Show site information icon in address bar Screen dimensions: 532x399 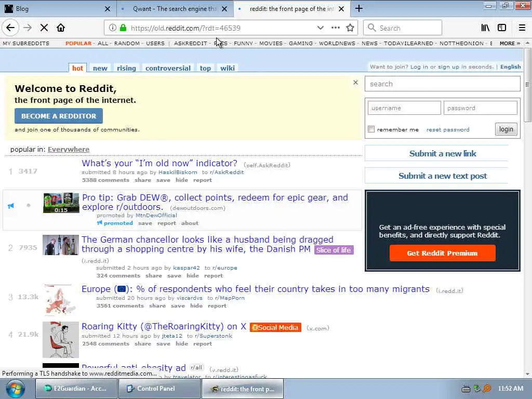[112, 28]
